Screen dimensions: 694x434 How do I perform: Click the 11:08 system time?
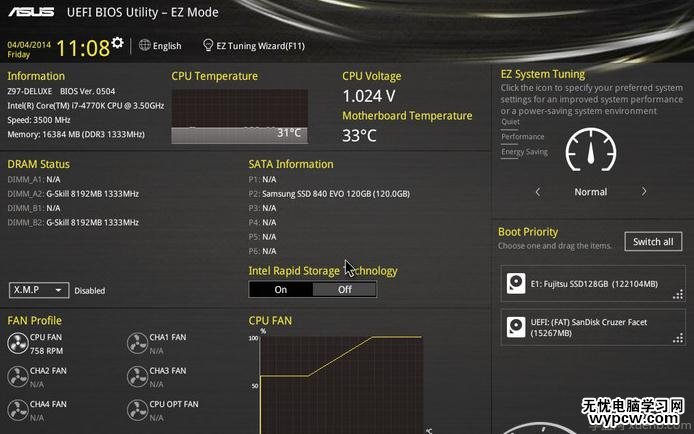(83, 48)
